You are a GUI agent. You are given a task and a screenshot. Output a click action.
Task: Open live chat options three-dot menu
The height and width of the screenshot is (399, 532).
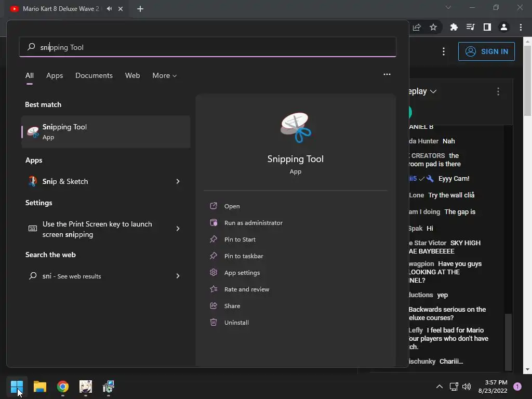pos(498,91)
